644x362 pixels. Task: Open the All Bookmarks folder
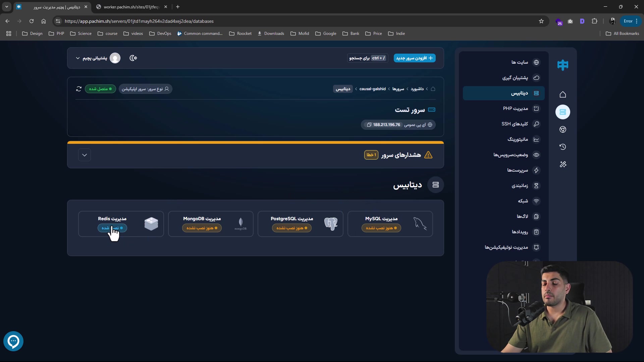(x=623, y=34)
